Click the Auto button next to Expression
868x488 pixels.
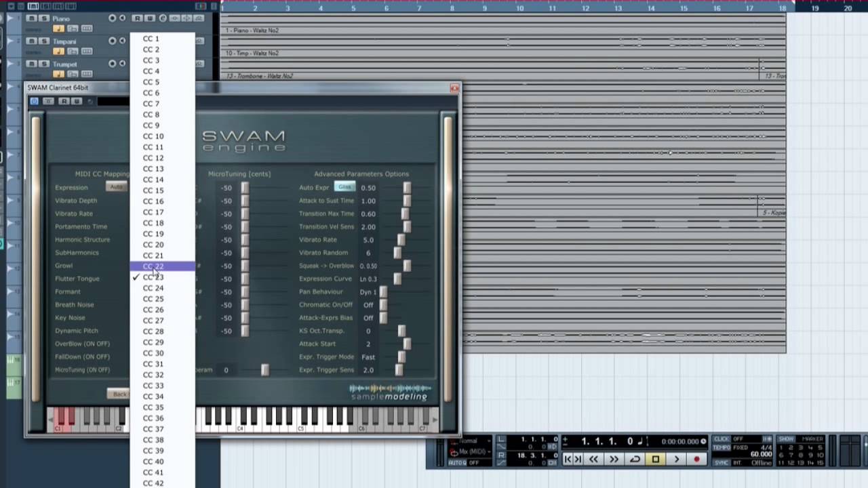[x=117, y=187]
